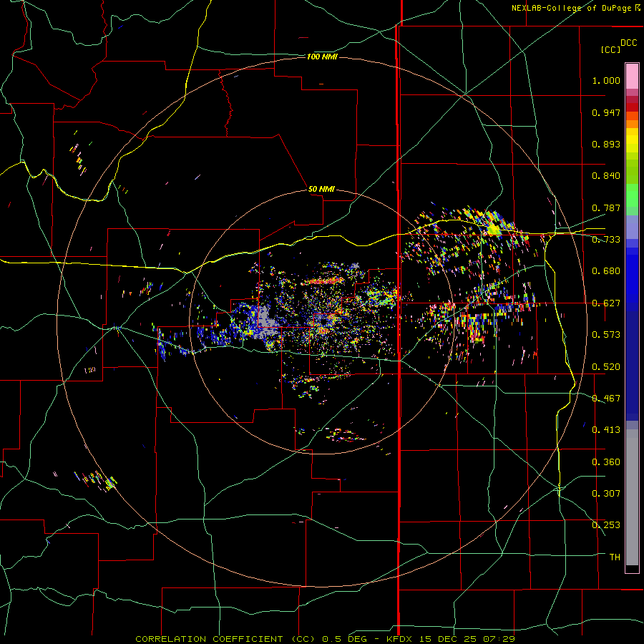Click the 0.573 legend value
Viewport: 644px width, 644px height.
(606, 335)
